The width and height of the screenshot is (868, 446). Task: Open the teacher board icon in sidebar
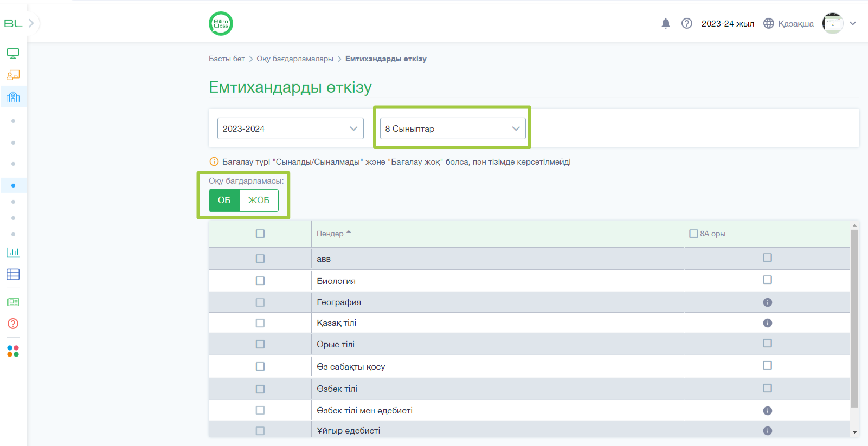[x=13, y=75]
